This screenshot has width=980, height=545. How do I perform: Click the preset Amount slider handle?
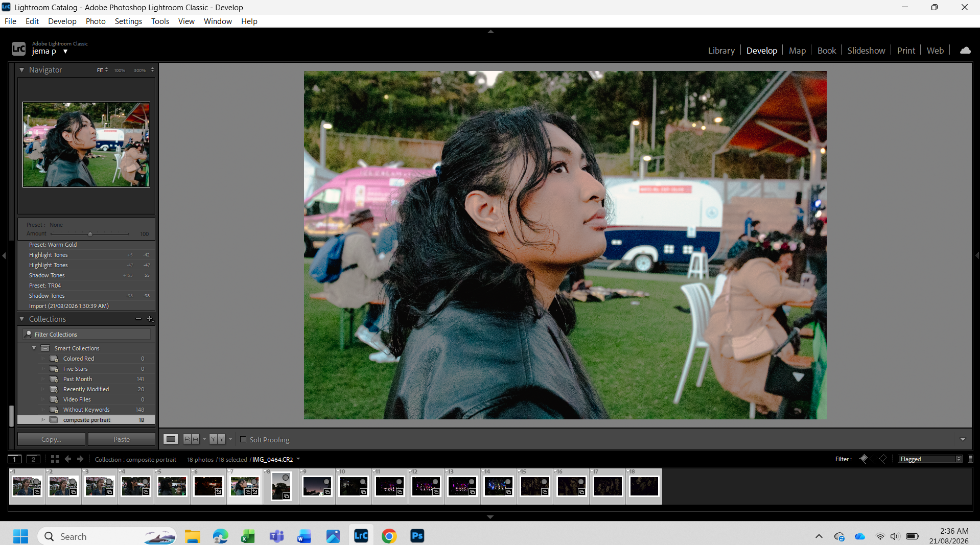[90, 234]
